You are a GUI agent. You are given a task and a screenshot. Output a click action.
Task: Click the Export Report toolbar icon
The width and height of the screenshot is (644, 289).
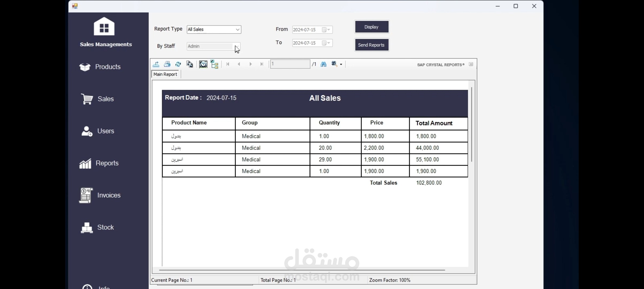click(x=156, y=64)
